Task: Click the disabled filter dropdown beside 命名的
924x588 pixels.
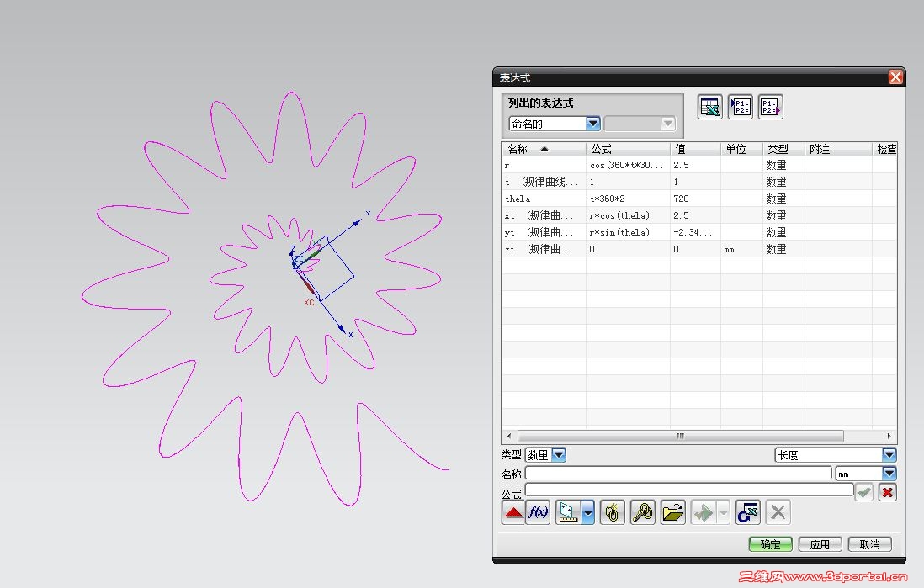Action: [x=640, y=123]
